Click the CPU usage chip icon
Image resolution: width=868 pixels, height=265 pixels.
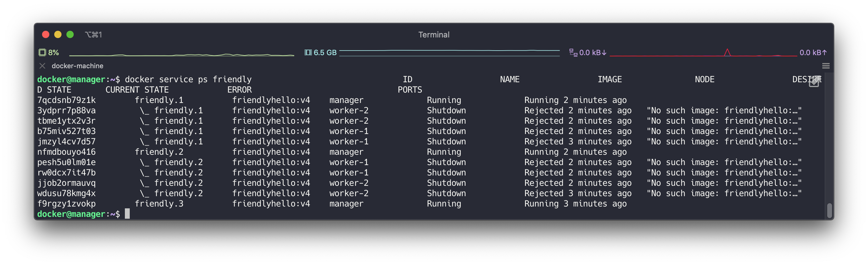point(42,52)
